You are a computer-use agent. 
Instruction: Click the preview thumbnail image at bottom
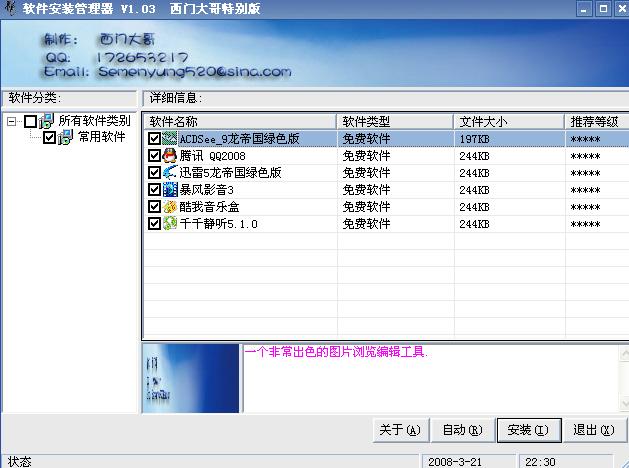[191, 378]
